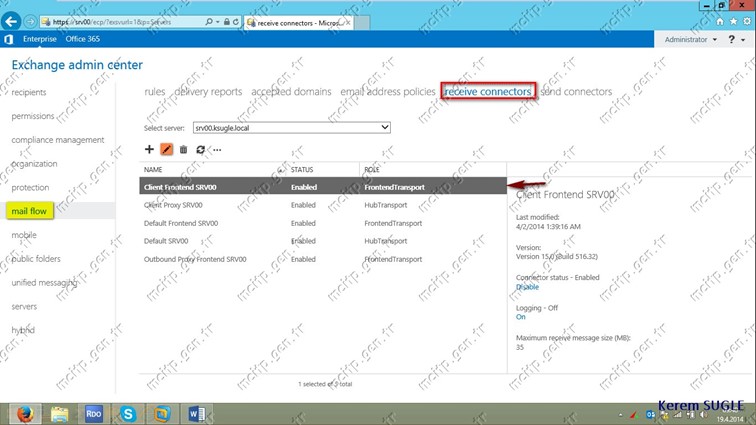The image size is (756, 425).
Task: Go to recipients in the sidebar
Action: click(29, 92)
